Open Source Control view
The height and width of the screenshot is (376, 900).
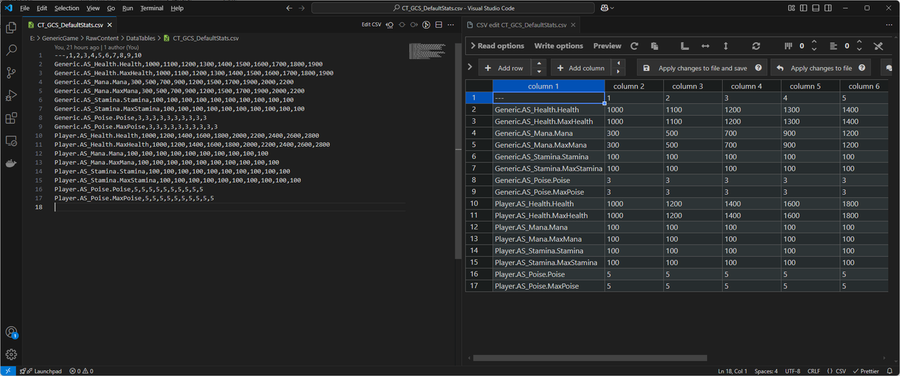coord(10,73)
